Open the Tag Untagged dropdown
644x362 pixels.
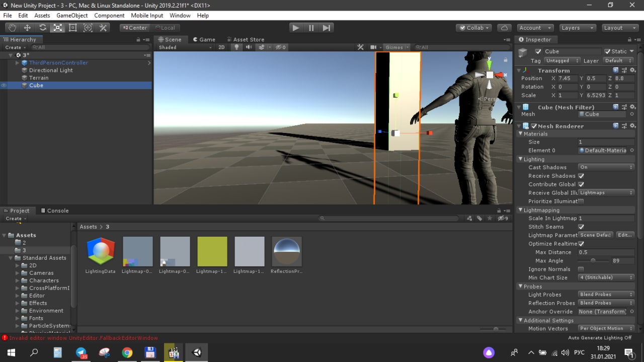561,60
